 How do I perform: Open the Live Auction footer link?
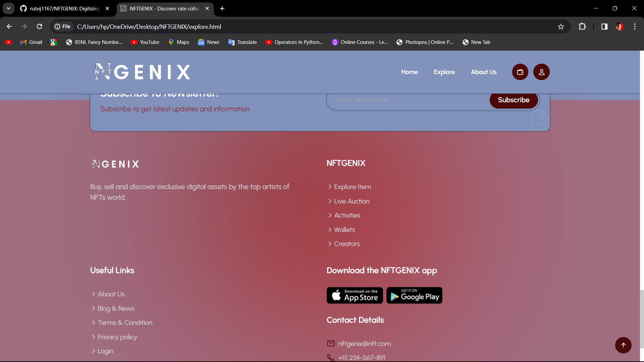tap(352, 201)
